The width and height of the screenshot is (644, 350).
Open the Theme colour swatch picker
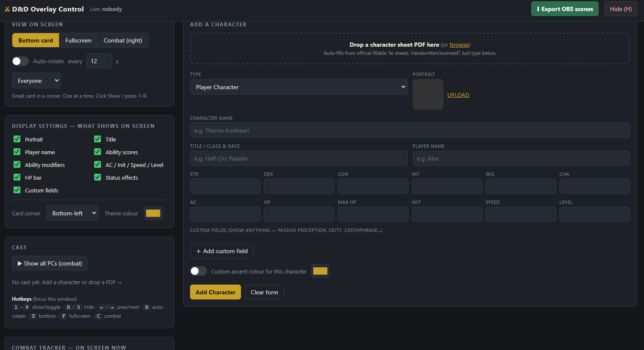[x=153, y=213]
